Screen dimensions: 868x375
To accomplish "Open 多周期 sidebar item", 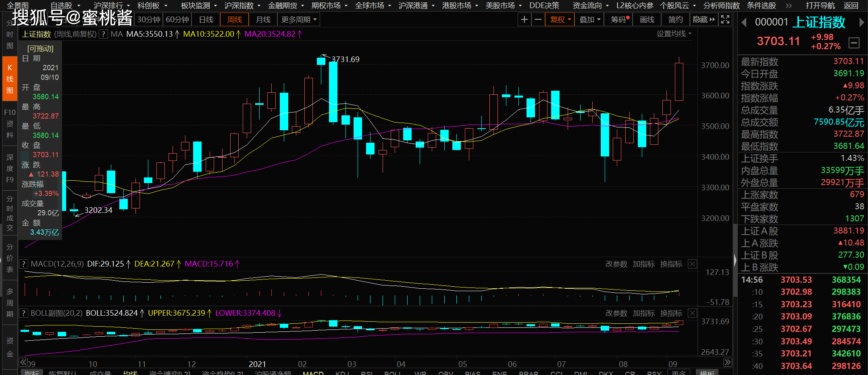I will tap(10, 303).
